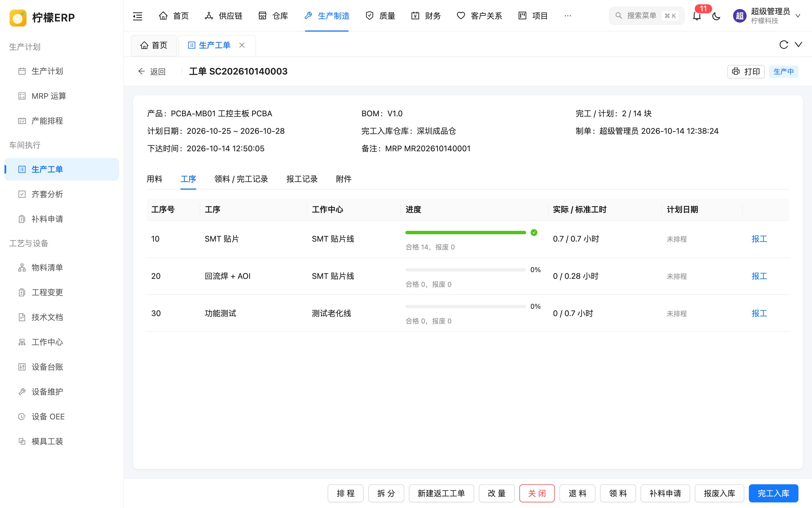Click the 排程 button
Screen dimensions: 812x508
pyautogui.click(x=346, y=493)
